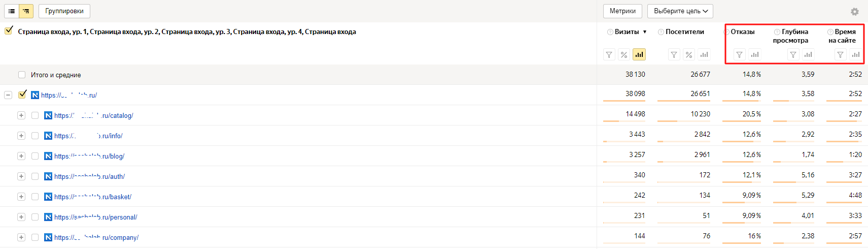This screenshot has height=249, width=868.
Task: Open the Выберите цель dropdown
Action: tap(680, 11)
